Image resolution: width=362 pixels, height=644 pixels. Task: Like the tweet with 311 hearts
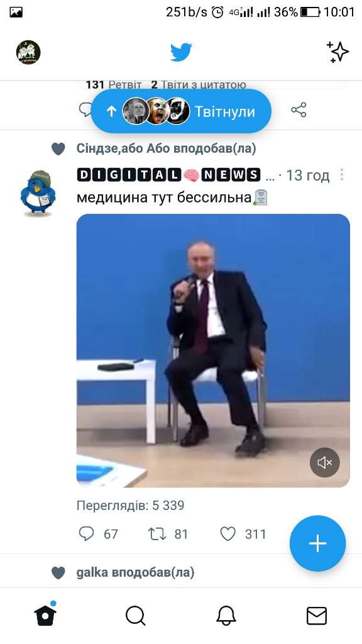tap(228, 533)
